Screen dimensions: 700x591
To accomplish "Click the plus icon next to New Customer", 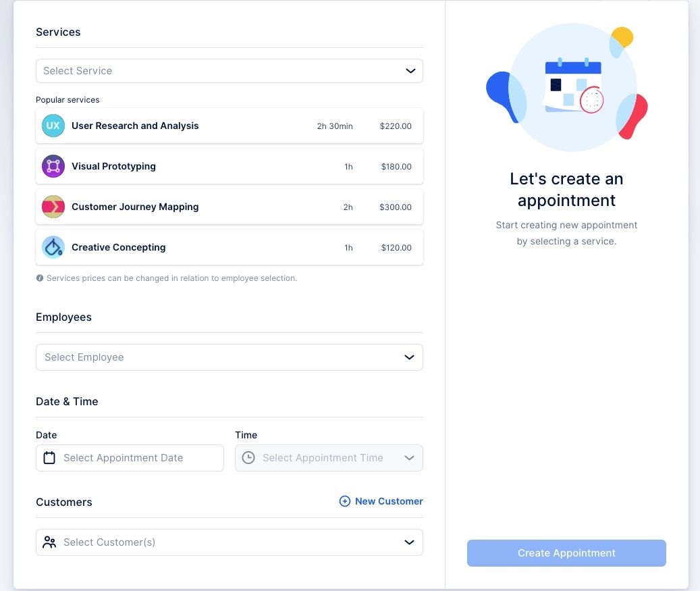I will (344, 501).
